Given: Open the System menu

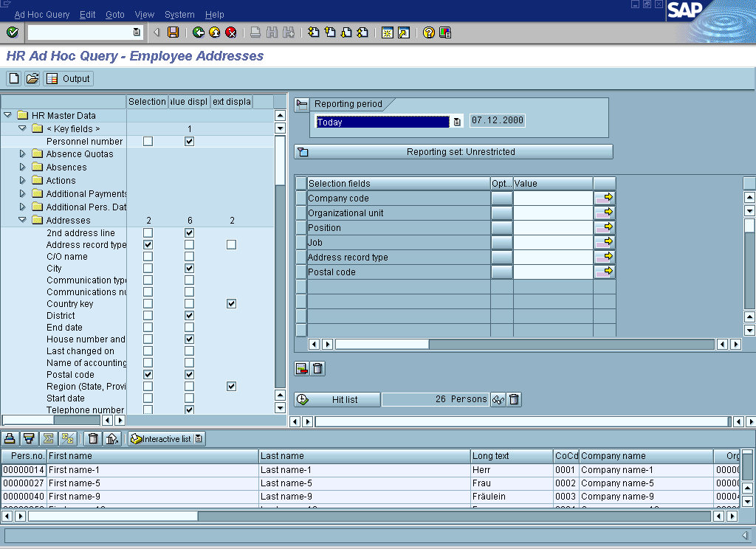Looking at the screenshot, I should click(179, 15).
